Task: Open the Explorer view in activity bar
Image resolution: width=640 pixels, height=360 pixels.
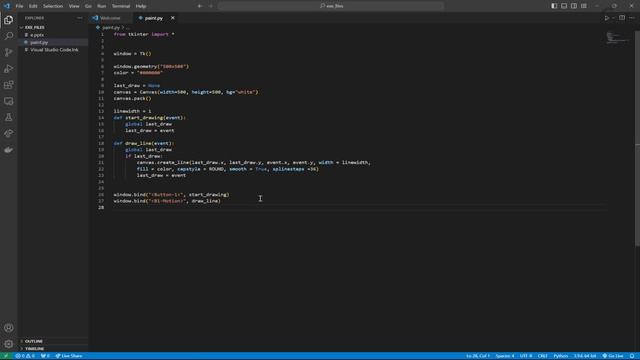Action: (9, 20)
